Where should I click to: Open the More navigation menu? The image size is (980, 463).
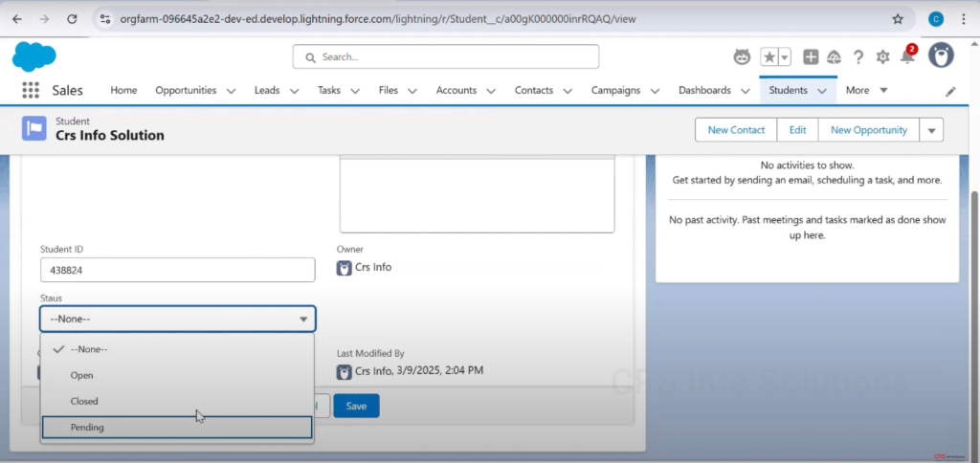click(x=866, y=90)
